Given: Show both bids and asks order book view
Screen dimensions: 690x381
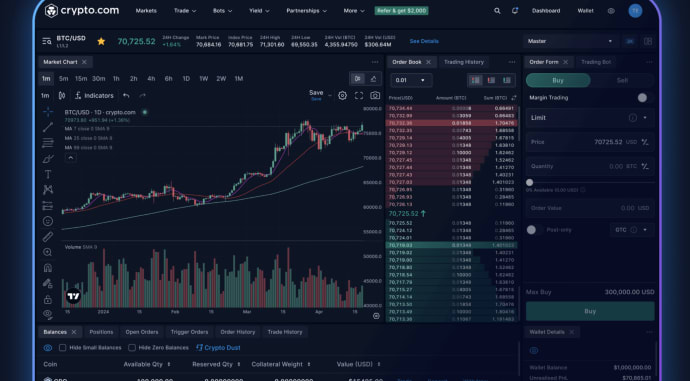Looking at the screenshot, I should [476, 80].
